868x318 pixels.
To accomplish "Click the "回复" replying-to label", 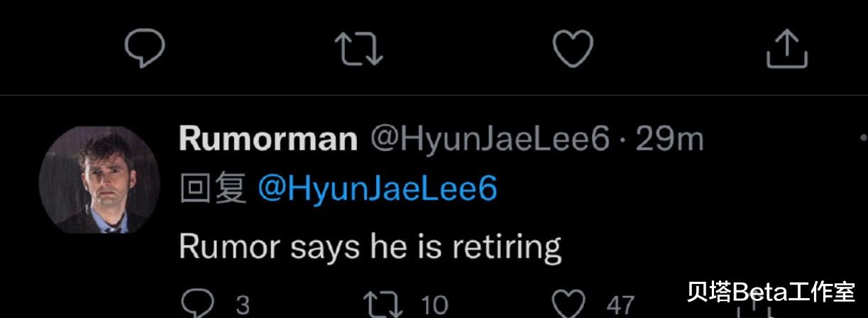I will [212, 189].
